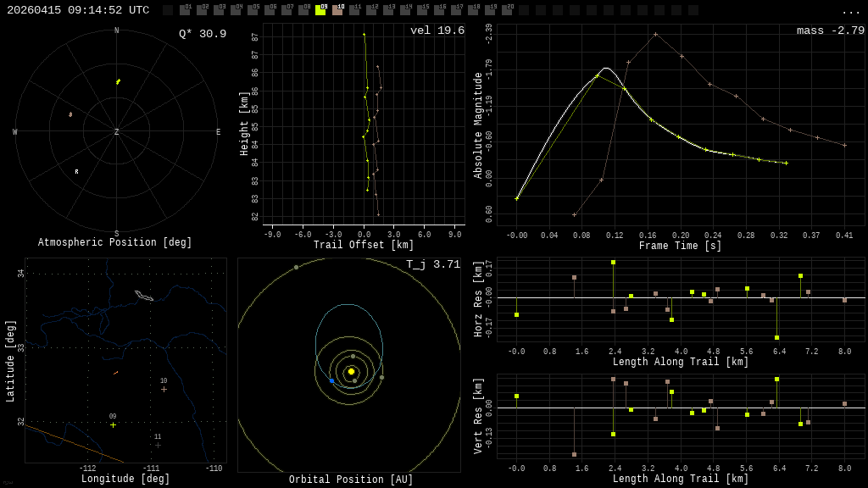Image resolution: width=868 pixels, height=488 pixels.
Task: Click the peak of the white light curve
Action: (606, 68)
